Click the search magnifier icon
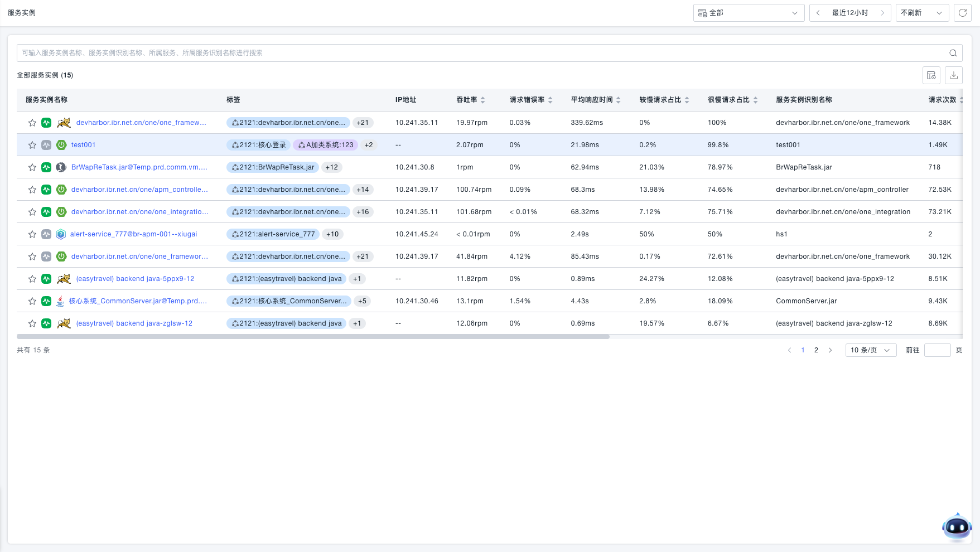 click(x=953, y=53)
